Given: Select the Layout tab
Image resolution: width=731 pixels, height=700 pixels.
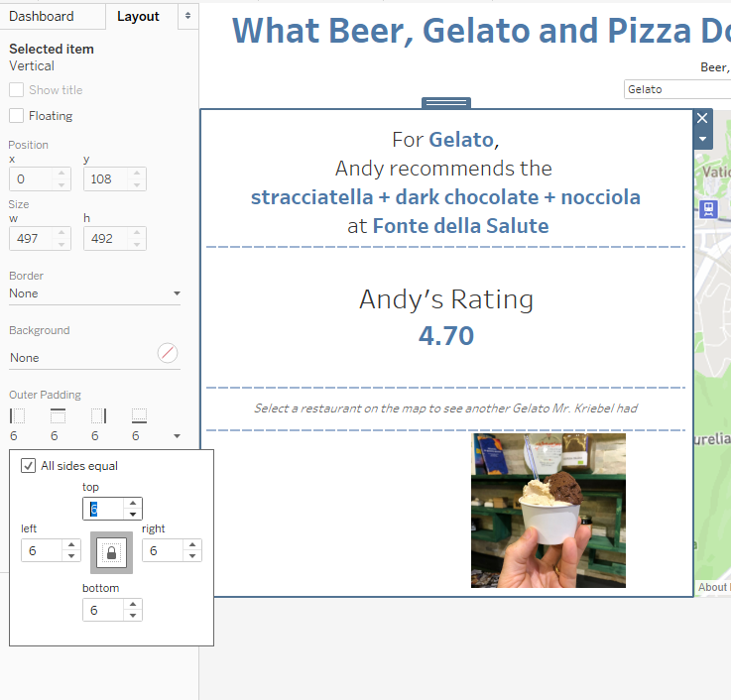Looking at the screenshot, I should 138,16.
